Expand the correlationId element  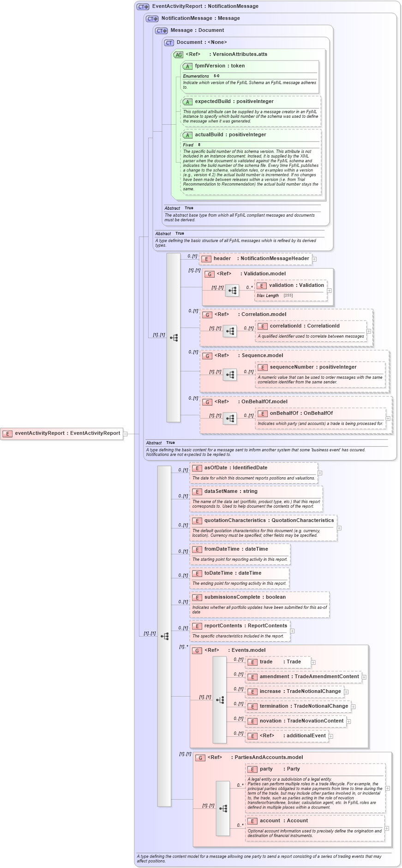pos(369,331)
